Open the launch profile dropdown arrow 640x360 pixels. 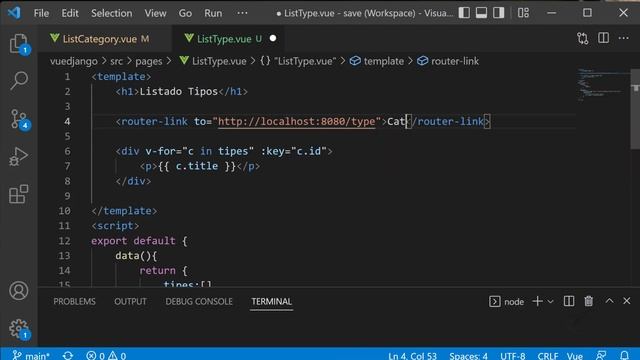[551, 302]
